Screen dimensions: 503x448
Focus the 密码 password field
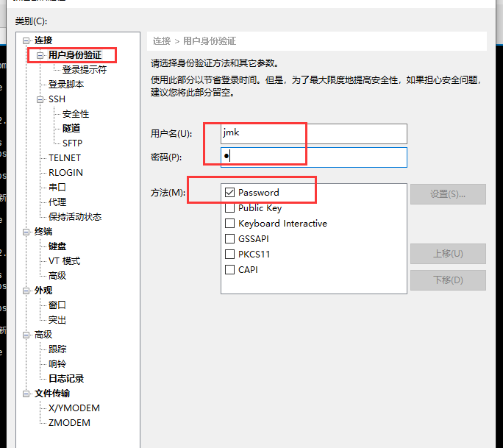tap(314, 157)
